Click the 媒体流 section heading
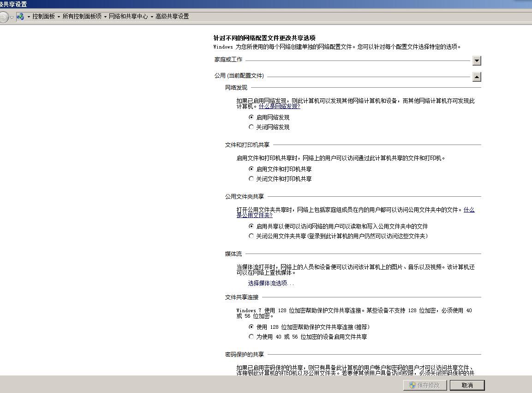Screen dimensions: 532x393 233,254
